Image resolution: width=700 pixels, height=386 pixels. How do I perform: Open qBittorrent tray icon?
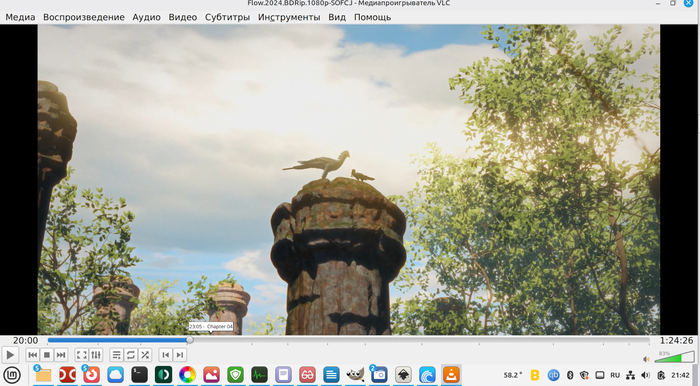click(554, 375)
